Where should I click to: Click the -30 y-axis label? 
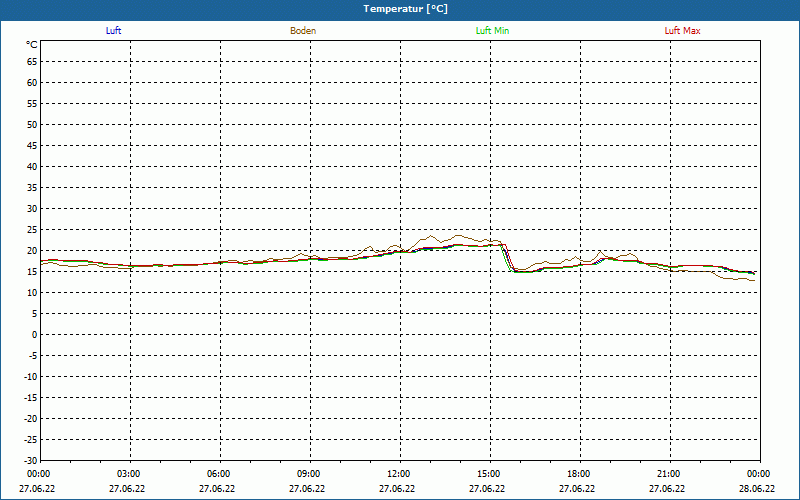coord(31,460)
